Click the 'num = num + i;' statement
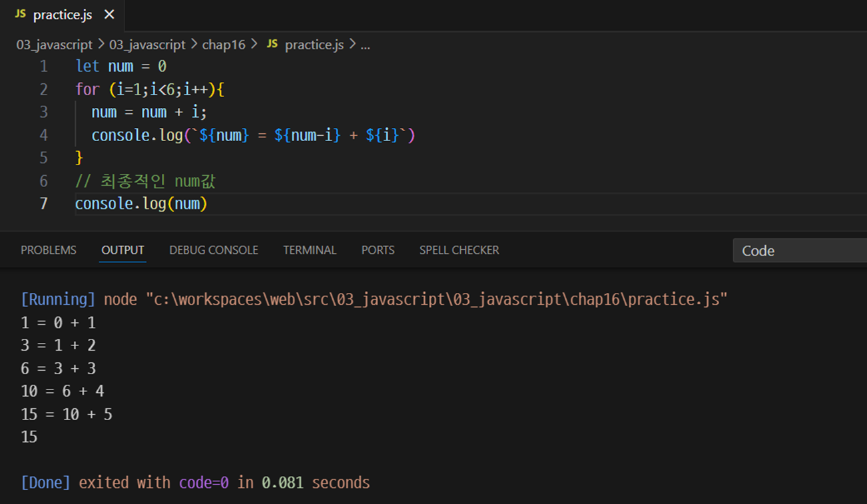 point(149,112)
